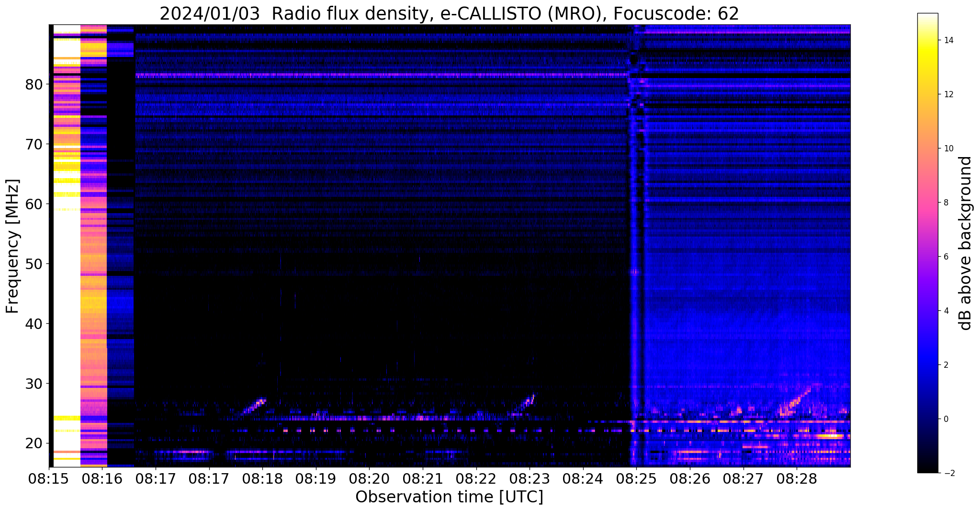Image resolution: width=980 pixels, height=511 pixels.
Task: Click the x-axis time label '08:16'
Action: 102,479
